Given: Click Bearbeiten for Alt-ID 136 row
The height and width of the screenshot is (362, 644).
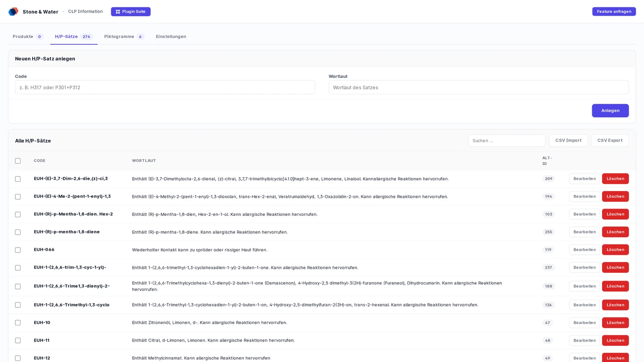Looking at the screenshot, I should (x=584, y=305).
